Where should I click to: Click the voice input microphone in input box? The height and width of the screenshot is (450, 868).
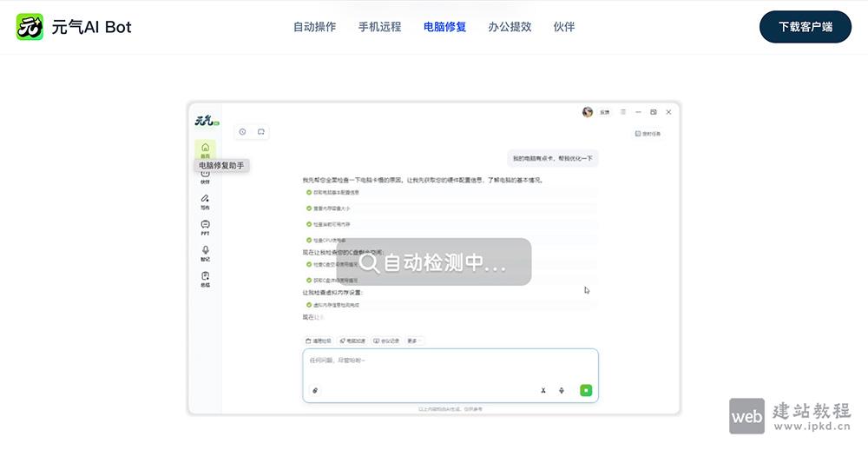click(562, 390)
